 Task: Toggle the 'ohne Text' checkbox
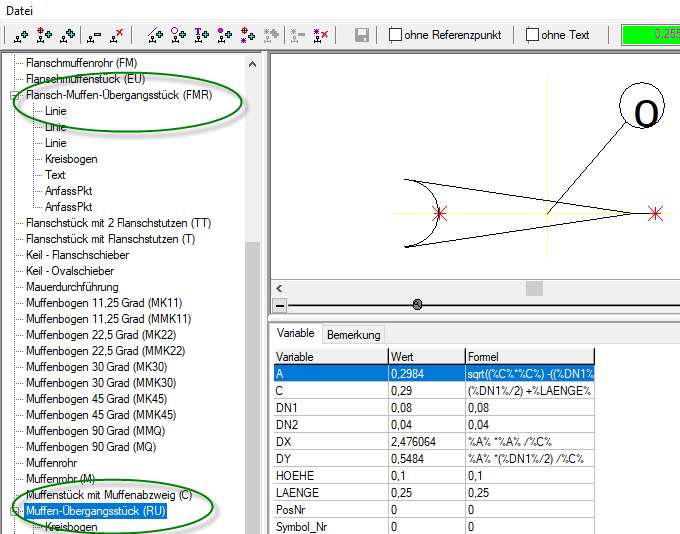tap(532, 35)
